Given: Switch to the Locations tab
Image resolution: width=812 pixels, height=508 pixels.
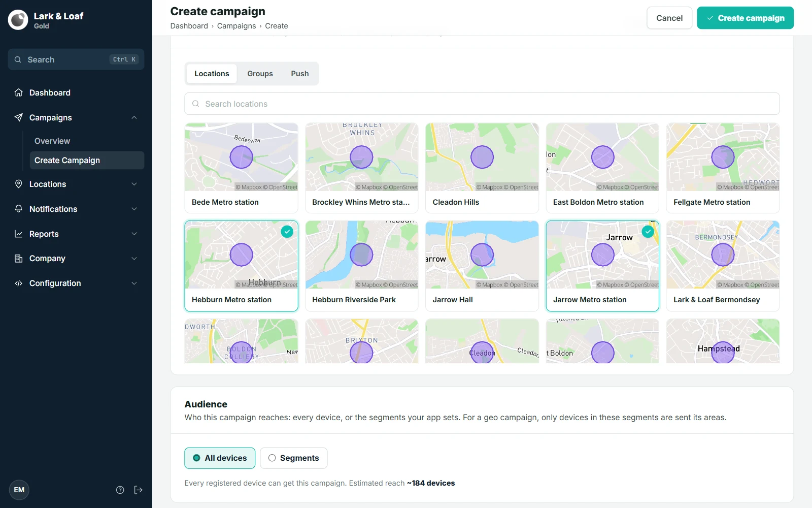Looking at the screenshot, I should (212, 74).
